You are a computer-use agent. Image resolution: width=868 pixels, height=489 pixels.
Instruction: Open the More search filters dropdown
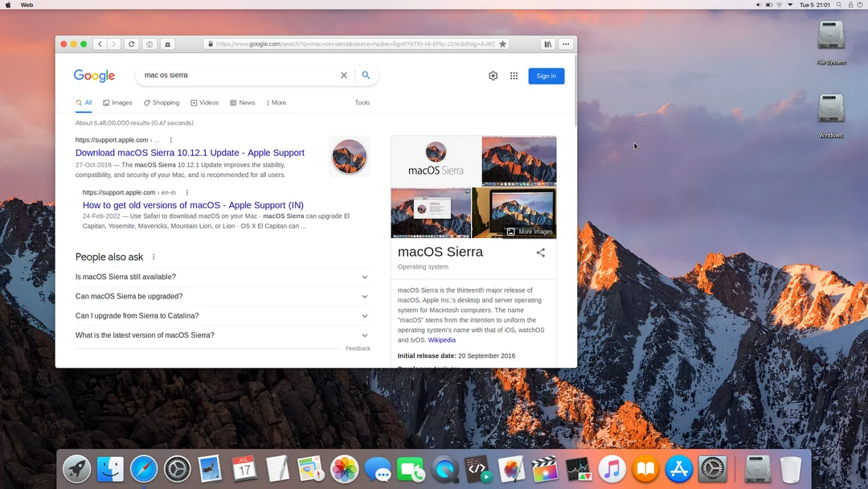point(276,103)
